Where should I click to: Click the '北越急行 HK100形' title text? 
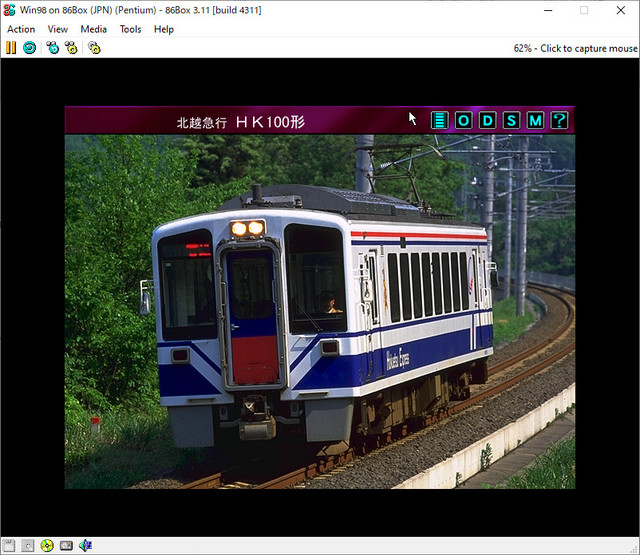tap(241, 122)
